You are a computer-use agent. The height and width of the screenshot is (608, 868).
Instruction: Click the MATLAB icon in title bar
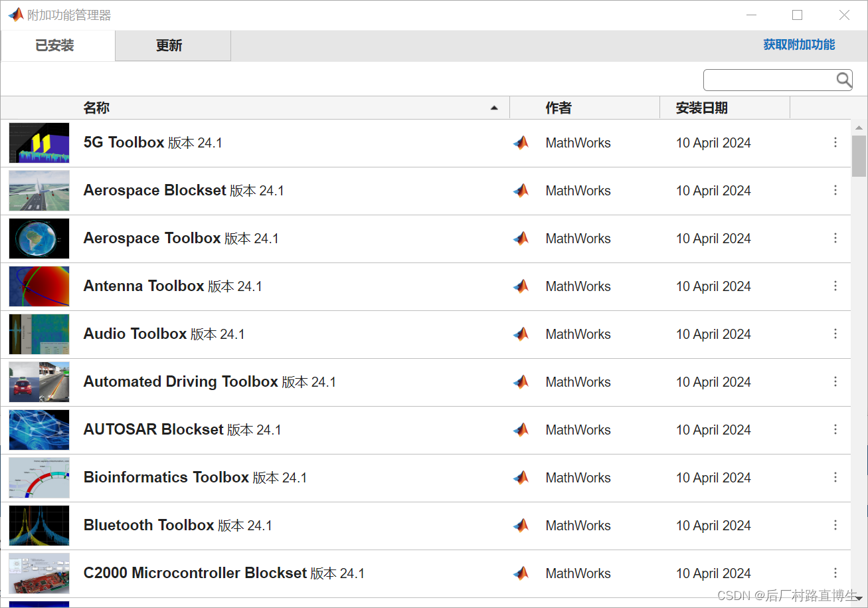pyautogui.click(x=16, y=15)
